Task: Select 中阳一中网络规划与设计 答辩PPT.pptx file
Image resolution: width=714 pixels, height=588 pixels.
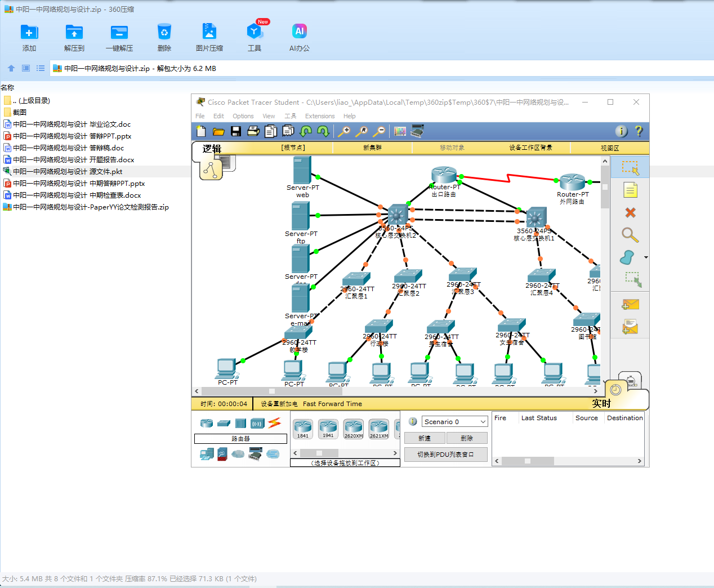Action: tap(72, 136)
